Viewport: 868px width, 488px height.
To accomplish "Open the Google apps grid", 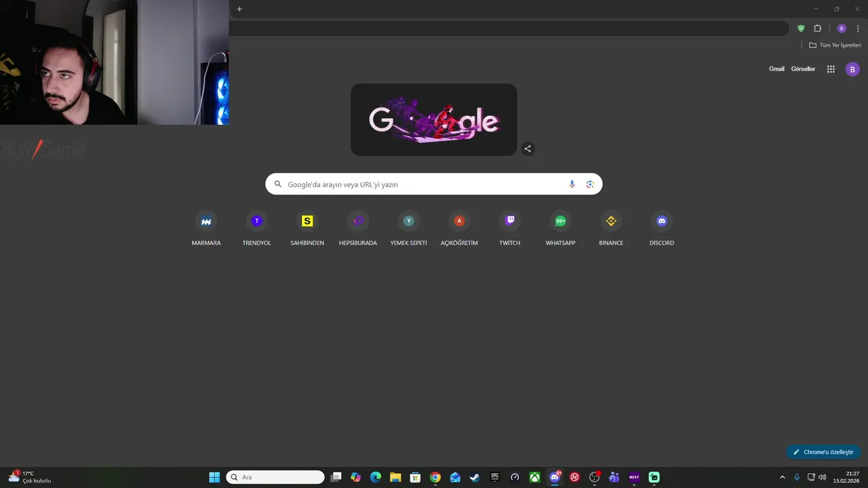I will tap(831, 69).
